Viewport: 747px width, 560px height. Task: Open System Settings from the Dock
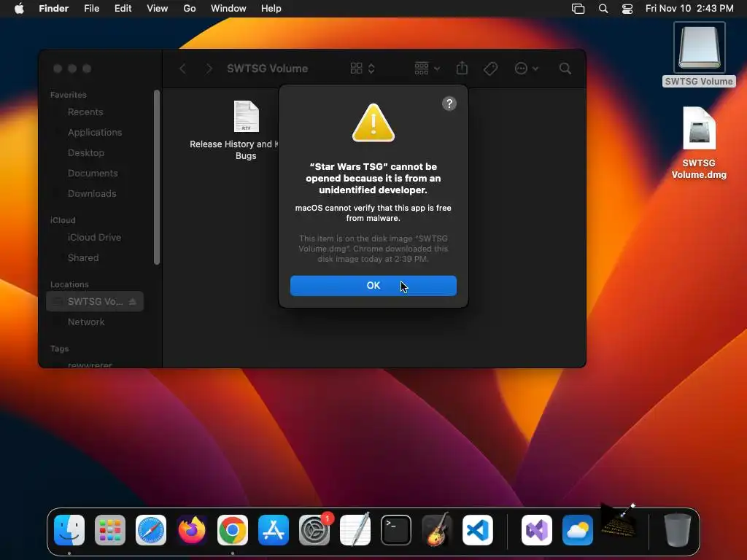pyautogui.click(x=314, y=530)
